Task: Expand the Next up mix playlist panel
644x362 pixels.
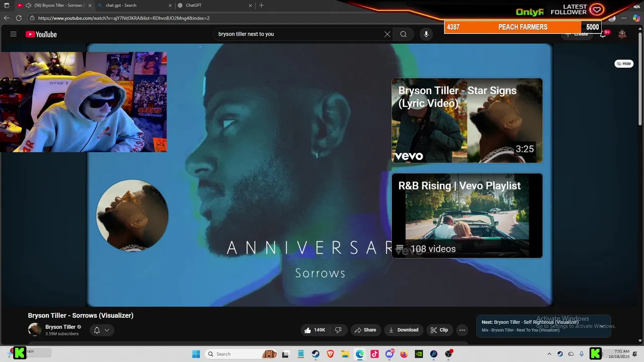Action: [x=602, y=326]
